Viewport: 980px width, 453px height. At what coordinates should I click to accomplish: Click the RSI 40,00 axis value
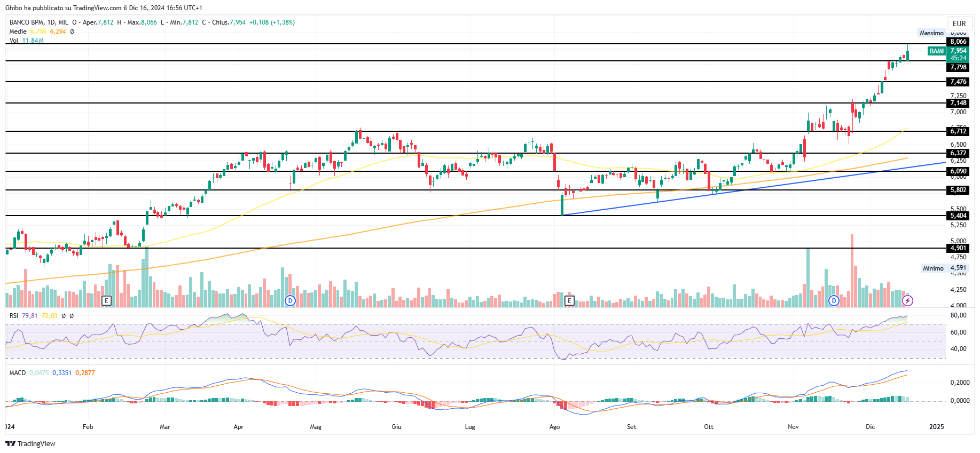959,349
